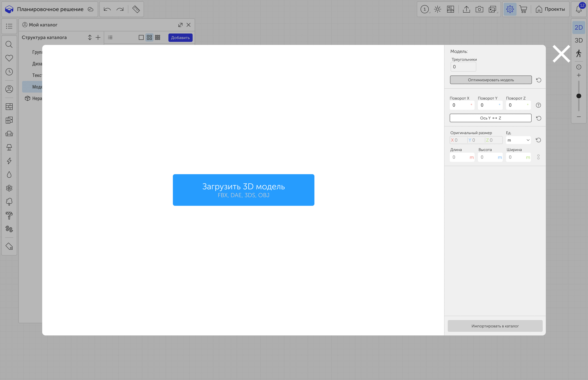Viewport: 588px width, 380px height.
Task: Switch to 2D view mode
Action: [578, 27]
